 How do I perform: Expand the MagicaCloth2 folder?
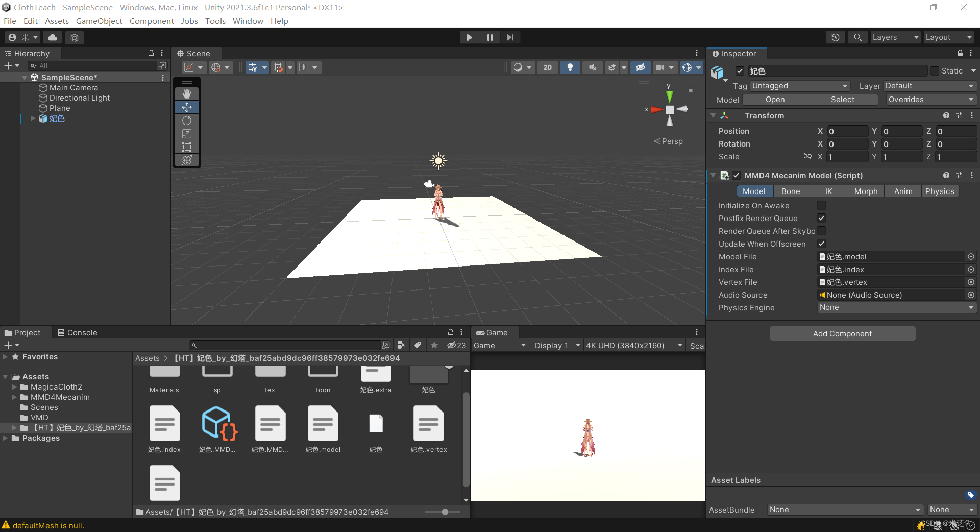[x=15, y=387]
